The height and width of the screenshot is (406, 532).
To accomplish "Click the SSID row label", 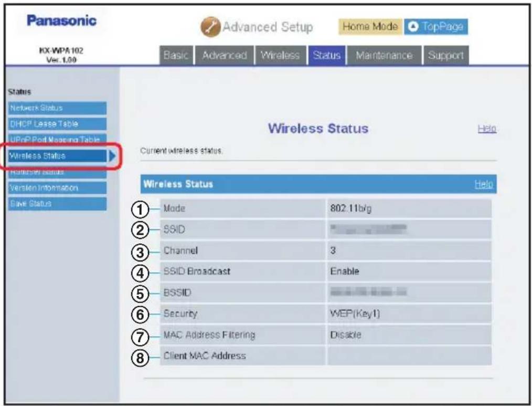I will pyautogui.click(x=174, y=230).
